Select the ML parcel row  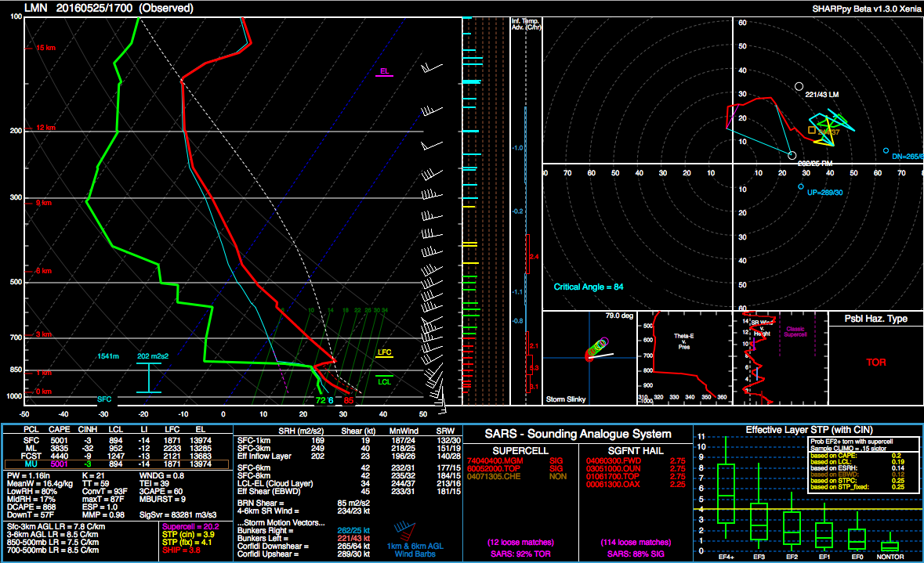pos(116,448)
